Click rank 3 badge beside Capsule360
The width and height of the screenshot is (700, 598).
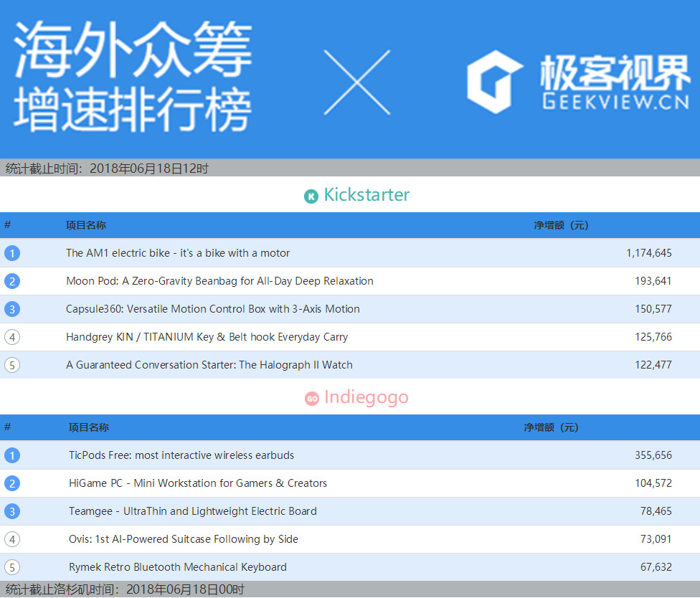[x=12, y=309]
